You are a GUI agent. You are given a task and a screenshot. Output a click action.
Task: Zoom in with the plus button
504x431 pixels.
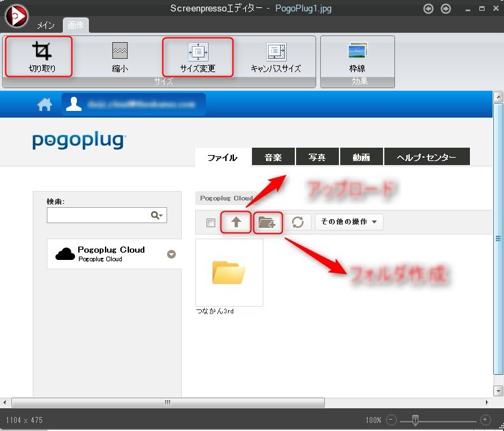click(x=485, y=420)
